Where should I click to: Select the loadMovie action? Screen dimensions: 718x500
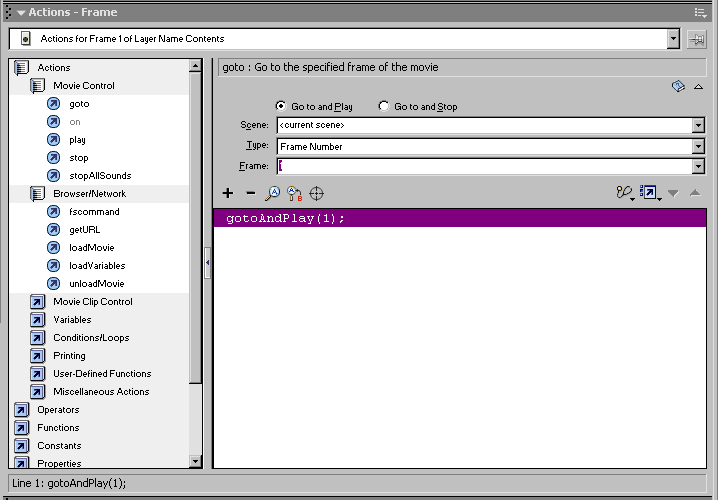pyautogui.click(x=92, y=247)
